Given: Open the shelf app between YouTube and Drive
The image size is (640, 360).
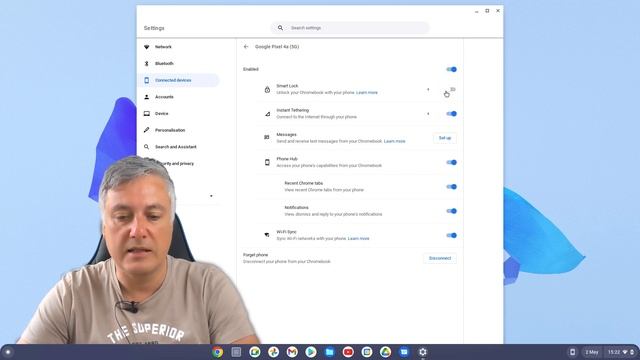Looking at the screenshot, I should click(x=367, y=352).
